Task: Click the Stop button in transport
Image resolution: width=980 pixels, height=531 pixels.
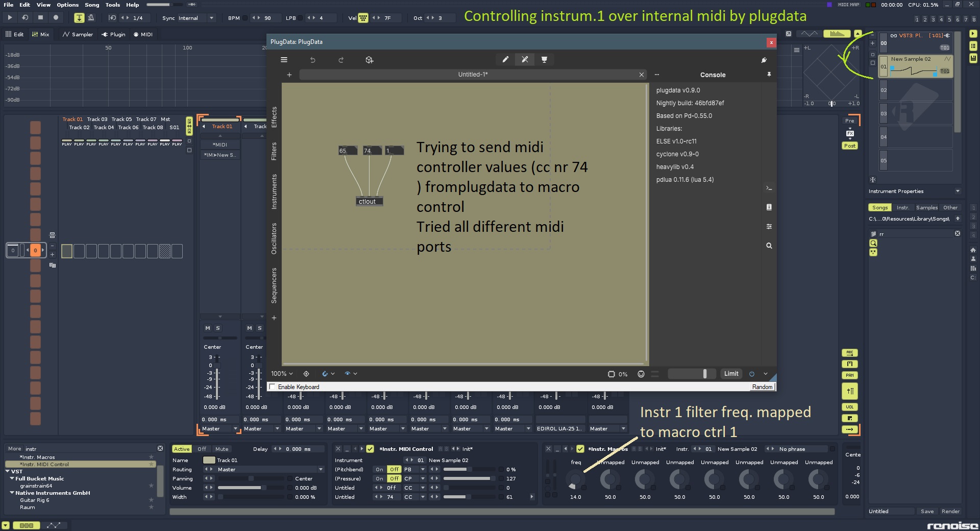Action: click(x=41, y=17)
